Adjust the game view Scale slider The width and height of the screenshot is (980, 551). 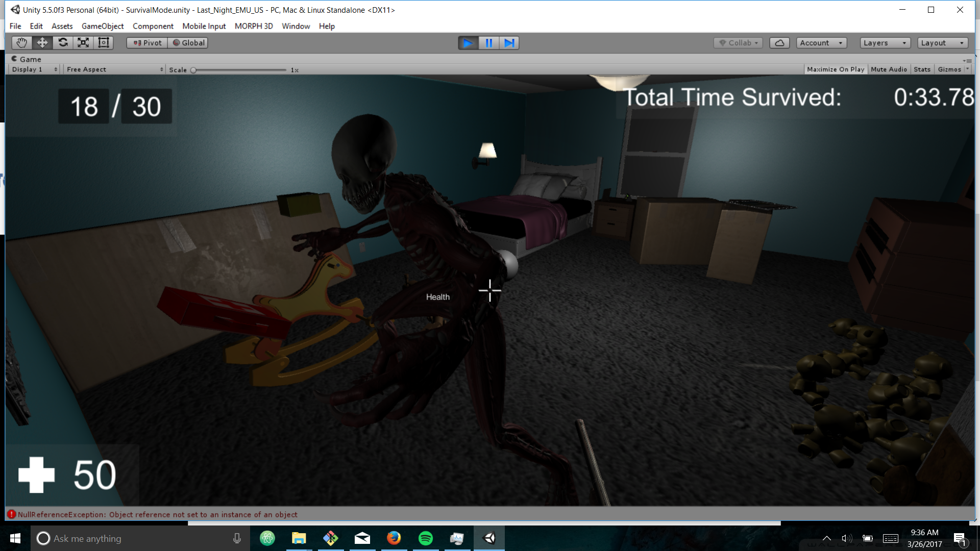click(239, 70)
